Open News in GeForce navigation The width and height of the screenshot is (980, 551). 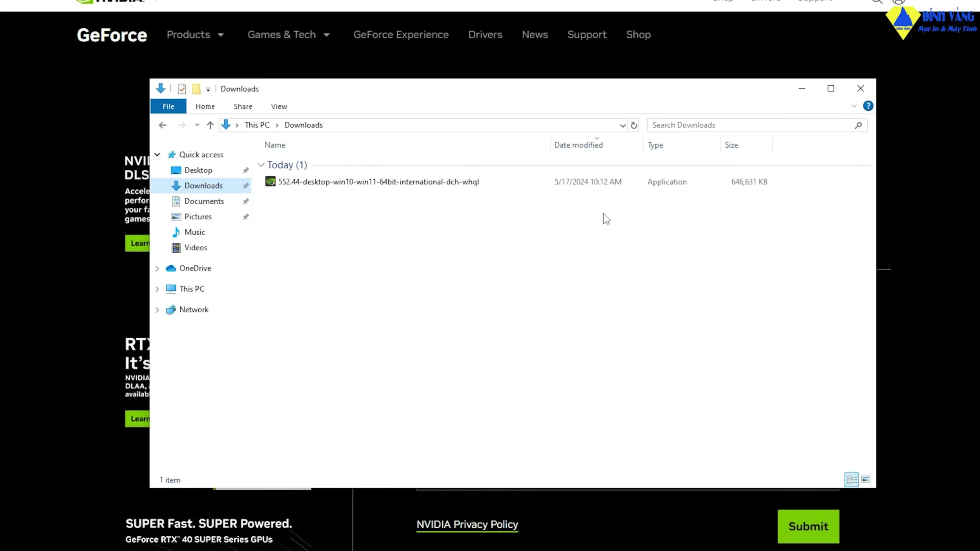(x=535, y=35)
